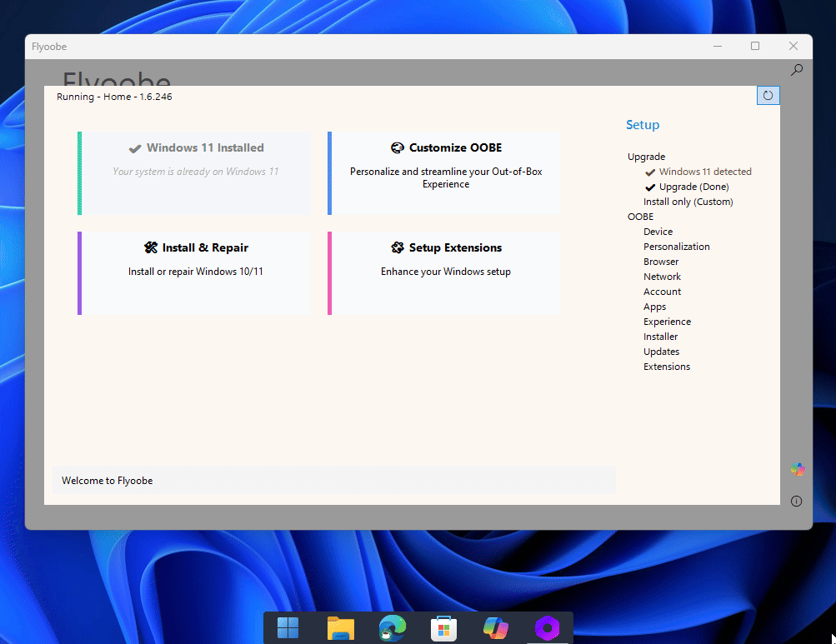836x644 pixels.
Task: Select Install only (Custom) in the sidebar
Action: 688,201
